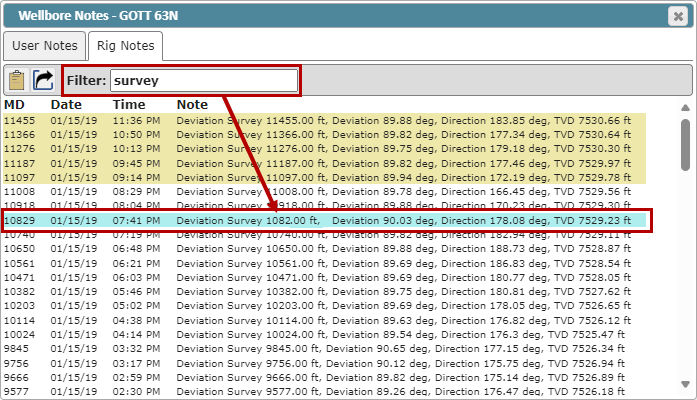Select the row with MD 9756
Viewport: 697px width, 400px height.
[x=324, y=363]
